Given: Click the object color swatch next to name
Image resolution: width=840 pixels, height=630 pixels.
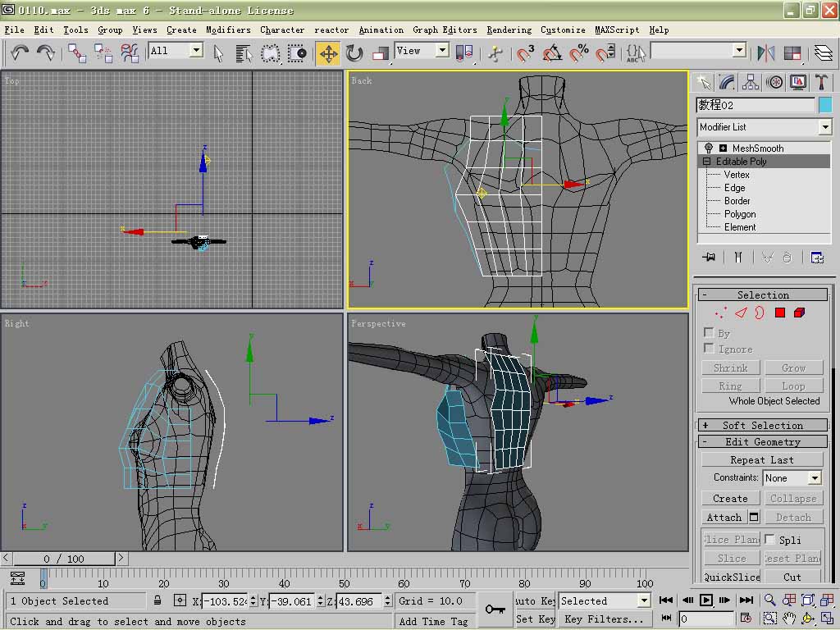Looking at the screenshot, I should pos(825,104).
